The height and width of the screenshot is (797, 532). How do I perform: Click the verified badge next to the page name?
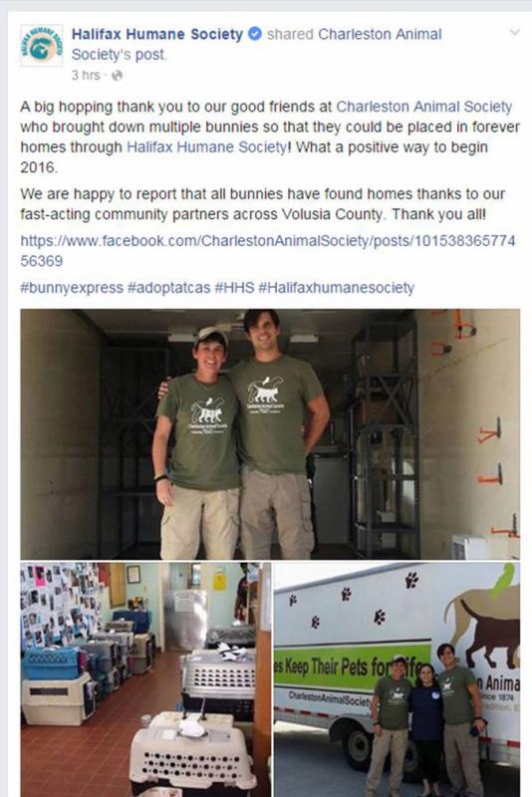coord(255,34)
